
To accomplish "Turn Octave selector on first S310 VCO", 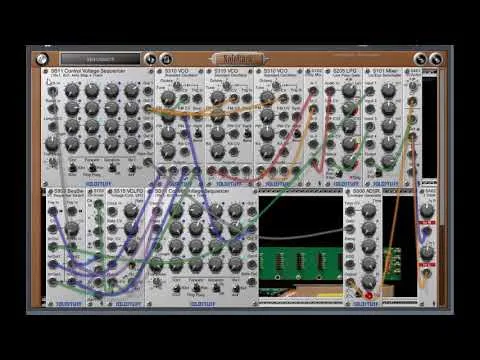I will pyautogui.click(x=177, y=86).
